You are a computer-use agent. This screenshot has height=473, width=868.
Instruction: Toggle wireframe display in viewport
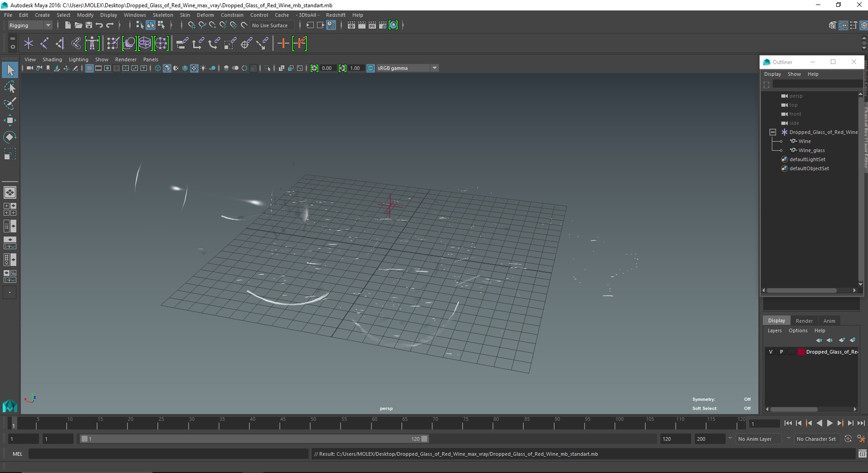(x=158, y=68)
